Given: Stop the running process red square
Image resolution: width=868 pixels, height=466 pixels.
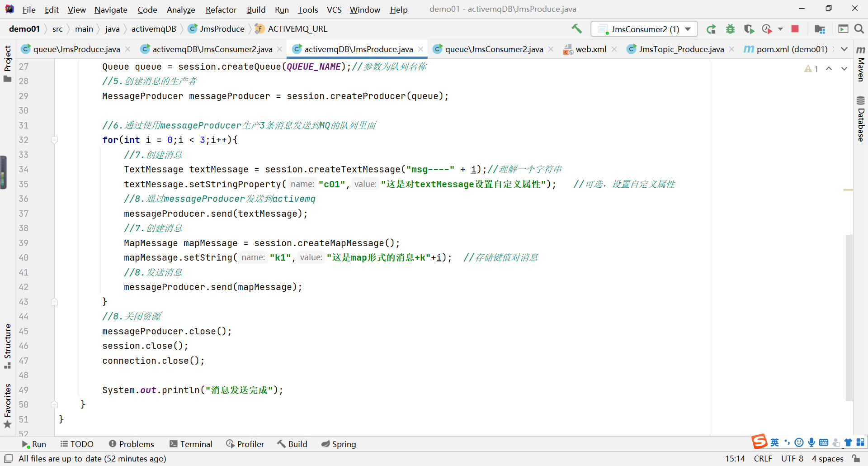Looking at the screenshot, I should pyautogui.click(x=795, y=29).
